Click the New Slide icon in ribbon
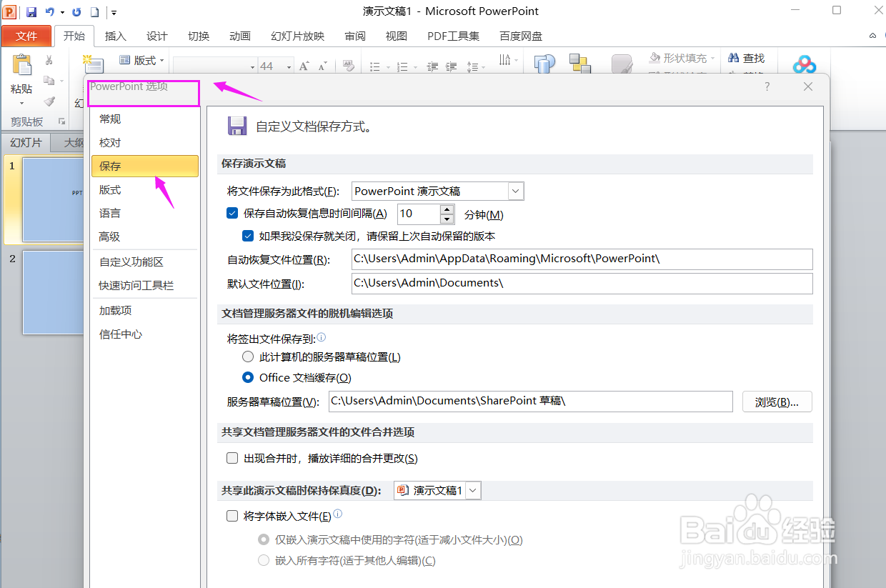The image size is (886, 588). point(94,64)
